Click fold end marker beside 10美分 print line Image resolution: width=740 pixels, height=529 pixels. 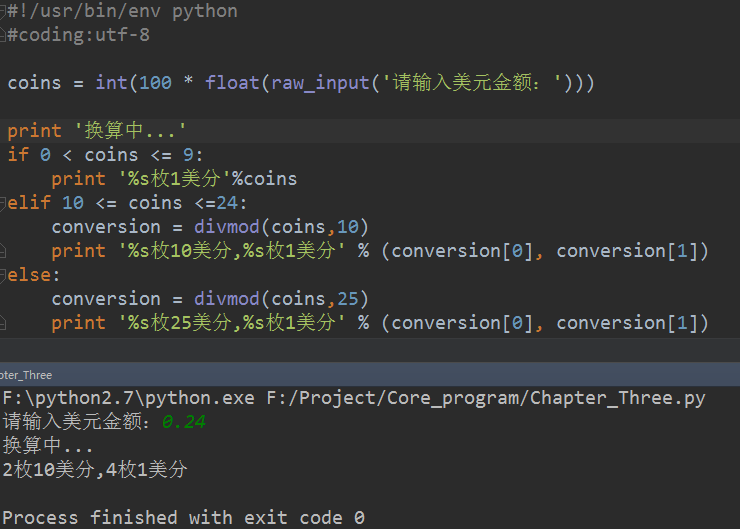(3, 251)
